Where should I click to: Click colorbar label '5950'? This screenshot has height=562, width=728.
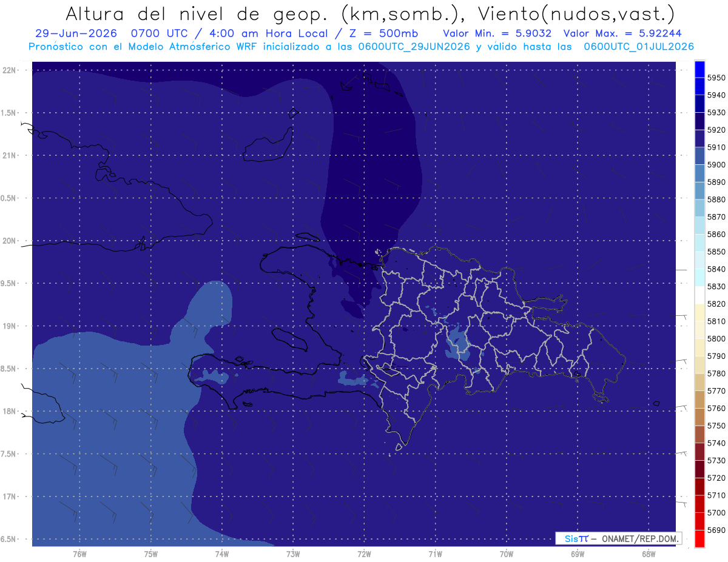[x=716, y=78]
